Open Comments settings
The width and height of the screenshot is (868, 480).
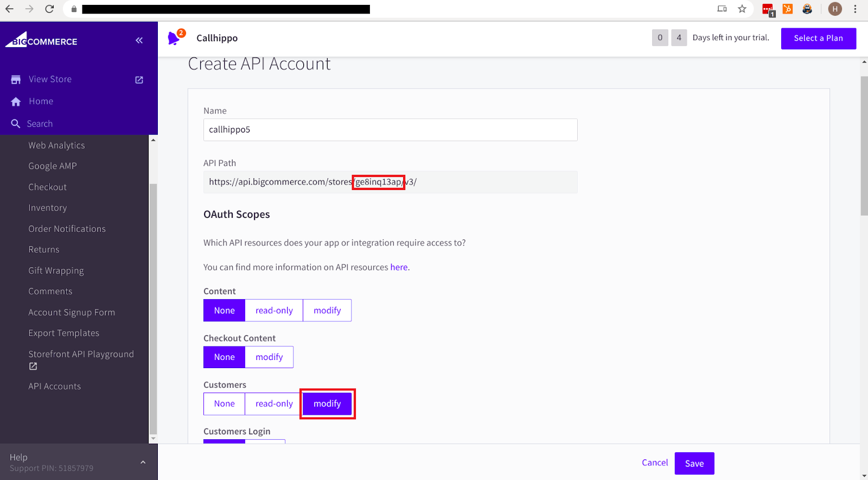point(50,292)
